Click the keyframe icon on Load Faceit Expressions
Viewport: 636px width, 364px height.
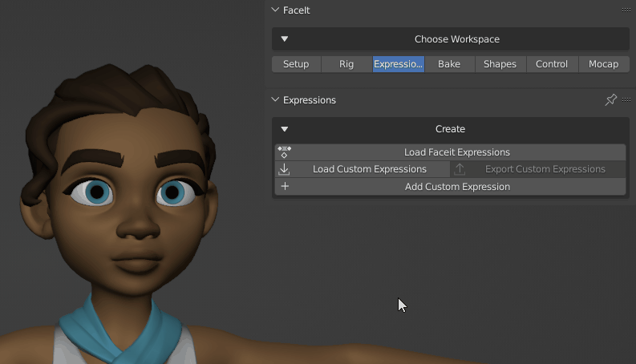tap(284, 152)
